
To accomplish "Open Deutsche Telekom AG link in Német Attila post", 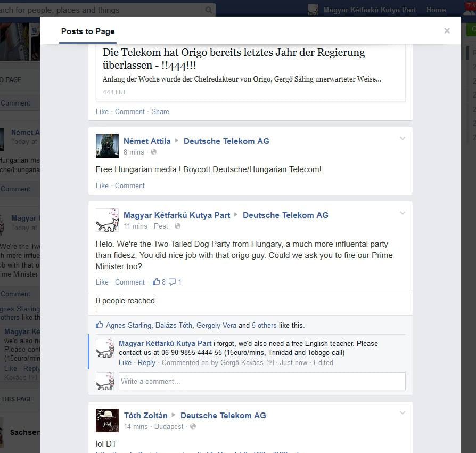I will 226,141.
